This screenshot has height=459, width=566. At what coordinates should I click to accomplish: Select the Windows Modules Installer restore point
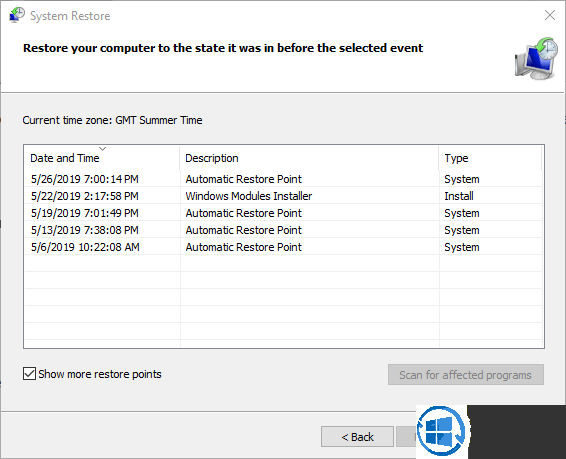[284, 196]
